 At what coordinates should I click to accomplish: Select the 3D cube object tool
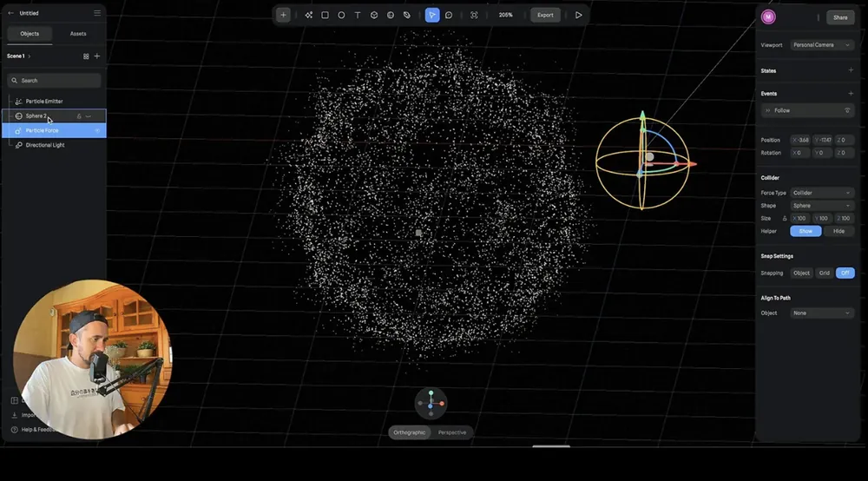point(374,15)
